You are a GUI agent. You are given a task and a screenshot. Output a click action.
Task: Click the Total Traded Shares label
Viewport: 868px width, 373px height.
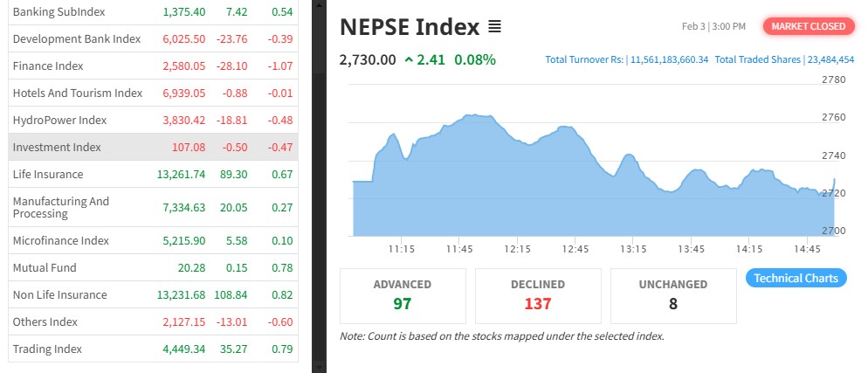tap(758, 59)
